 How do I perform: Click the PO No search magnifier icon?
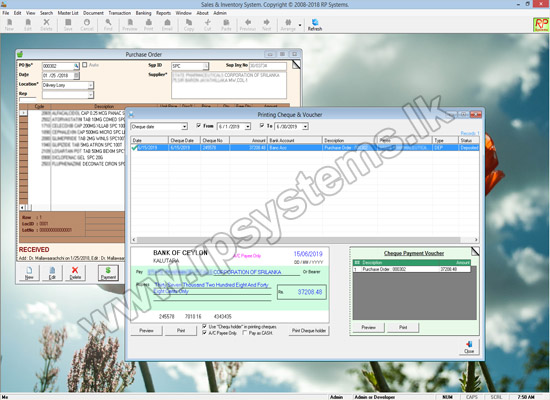tap(76, 66)
